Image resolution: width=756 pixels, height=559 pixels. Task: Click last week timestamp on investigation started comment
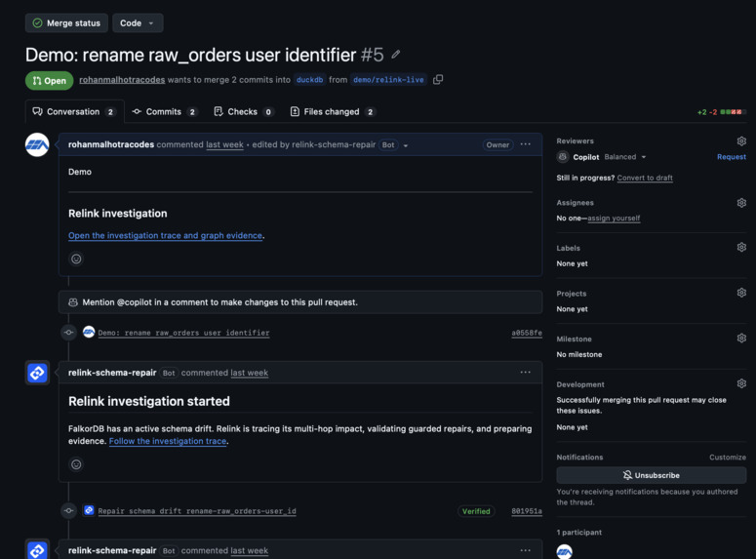pyautogui.click(x=250, y=373)
